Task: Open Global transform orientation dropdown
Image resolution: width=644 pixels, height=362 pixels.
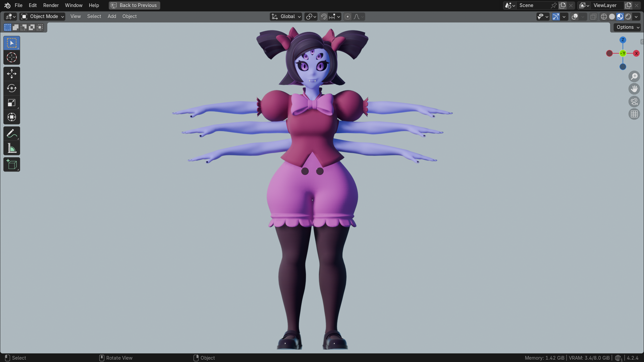Action: [x=286, y=16]
